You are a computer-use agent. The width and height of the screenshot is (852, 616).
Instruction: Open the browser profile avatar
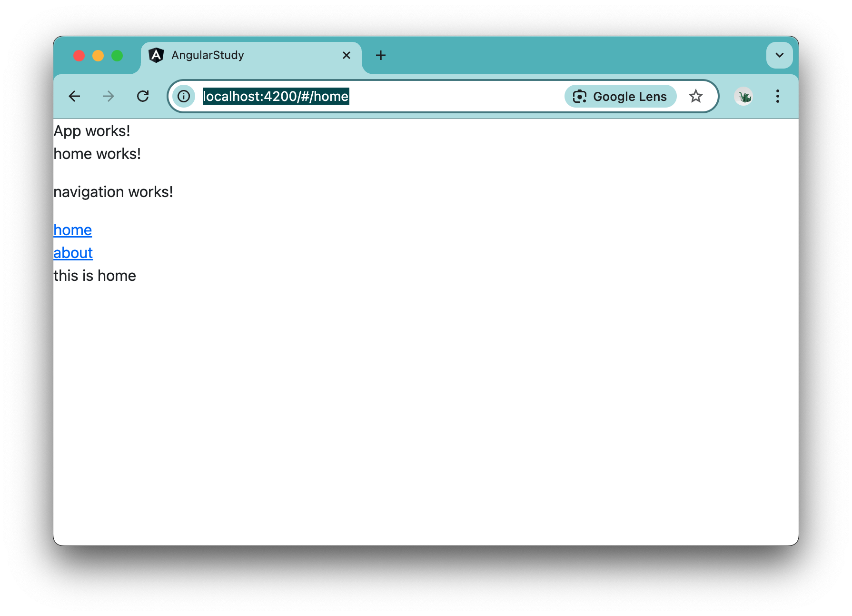743,96
